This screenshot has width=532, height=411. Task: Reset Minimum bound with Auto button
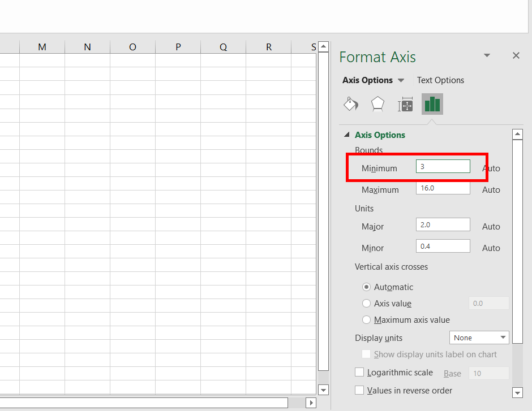tap(491, 168)
